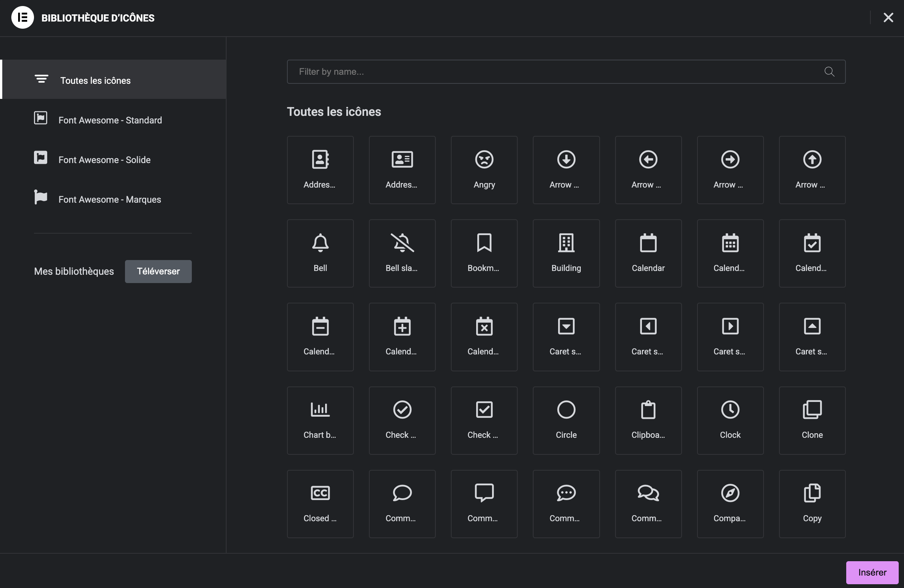This screenshot has height=588, width=904.
Task: Select the Compass icon
Action: (730, 504)
